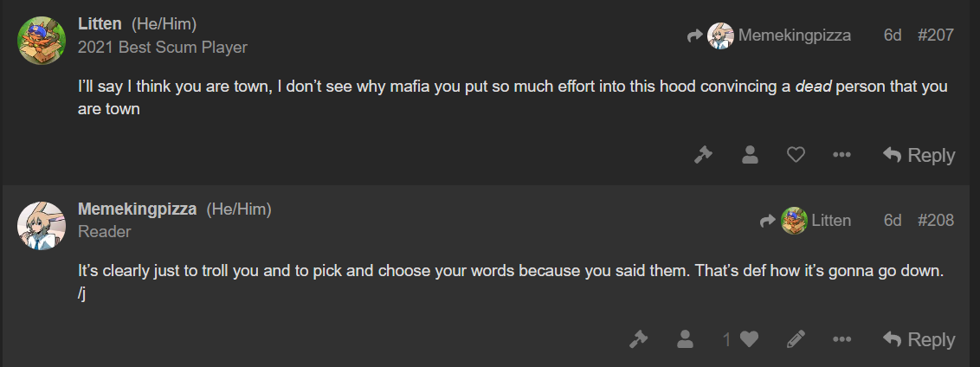The height and width of the screenshot is (367, 980).
Task: Toggle the filled heart on post #208
Action: click(x=749, y=339)
